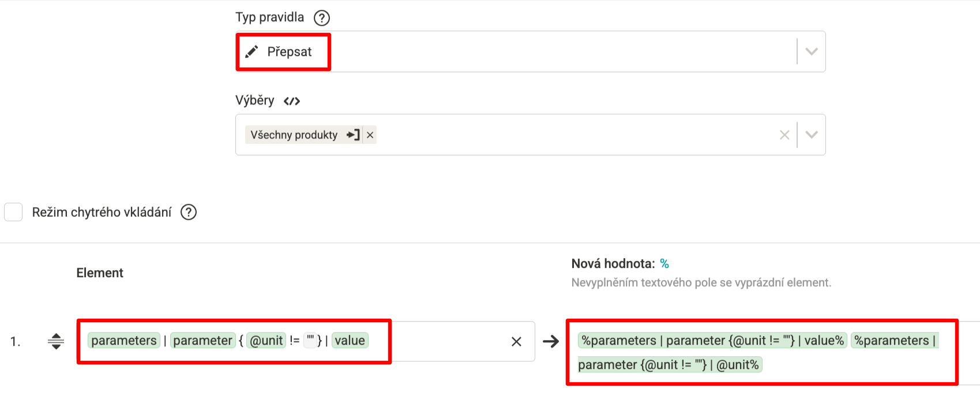The width and height of the screenshot is (980, 399).
Task: Open help for Typ pravidla
Action: pyautogui.click(x=322, y=18)
